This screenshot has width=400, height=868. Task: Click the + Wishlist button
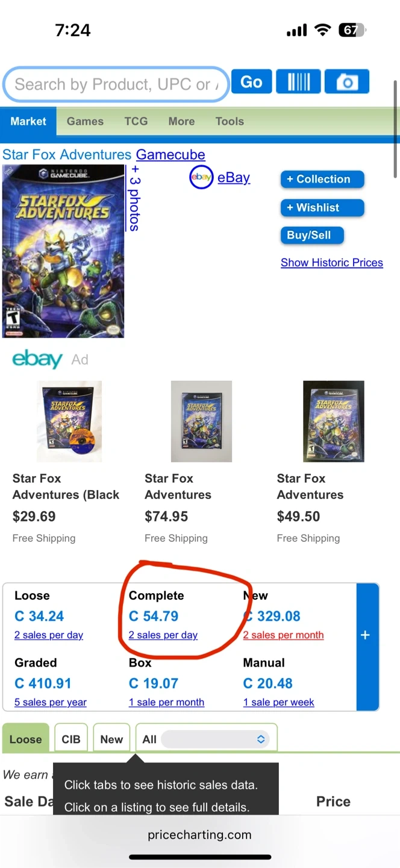322,207
